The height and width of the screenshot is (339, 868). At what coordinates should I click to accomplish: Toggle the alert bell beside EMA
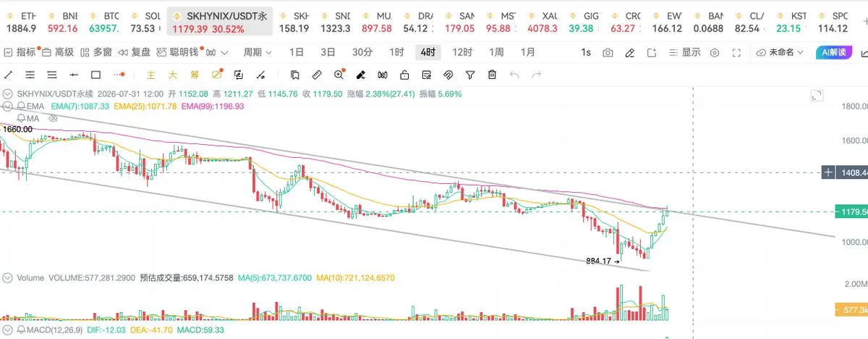[x=20, y=106]
